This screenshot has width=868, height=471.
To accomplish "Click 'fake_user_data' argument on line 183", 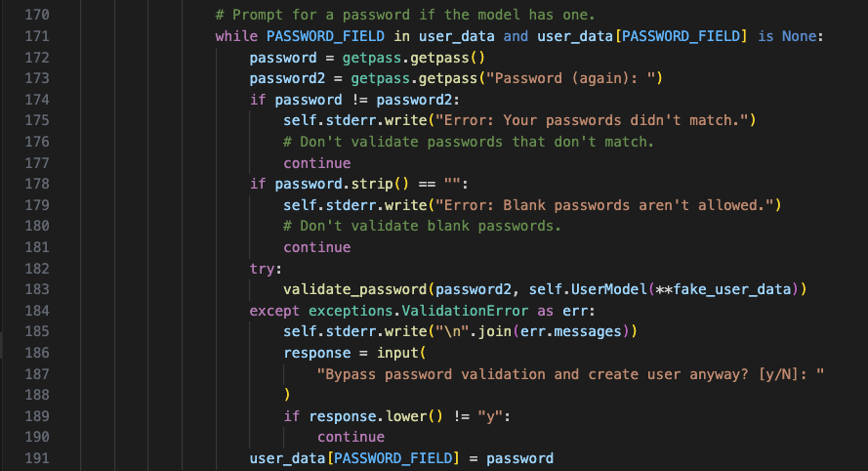I will coord(732,289).
